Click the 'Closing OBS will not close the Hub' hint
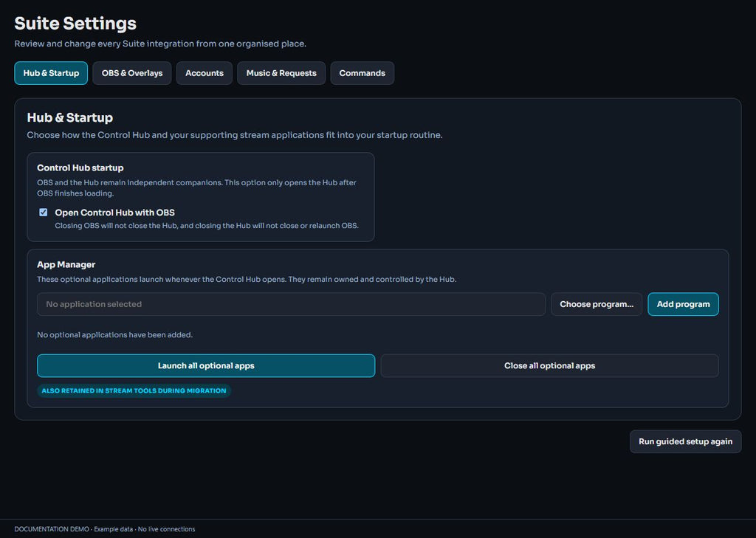The width and height of the screenshot is (756, 538). coord(207,226)
